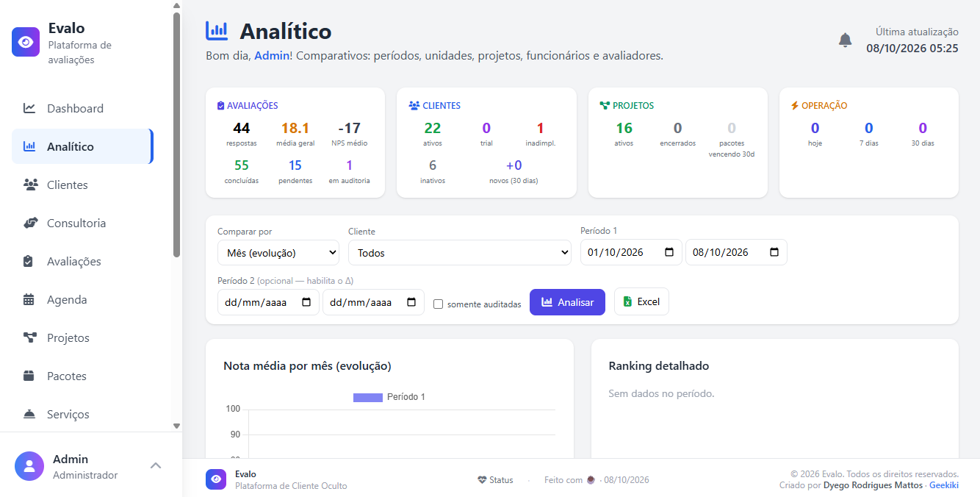The width and height of the screenshot is (980, 497).
Task: Click the 1 inadimpl. value
Action: 540,128
